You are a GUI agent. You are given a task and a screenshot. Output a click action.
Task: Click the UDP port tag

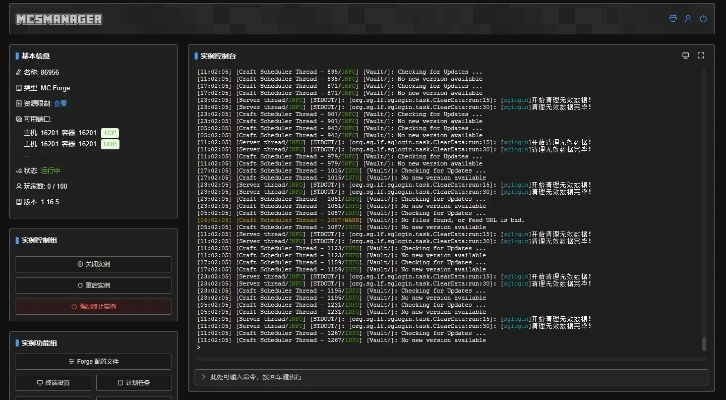pyautogui.click(x=110, y=144)
